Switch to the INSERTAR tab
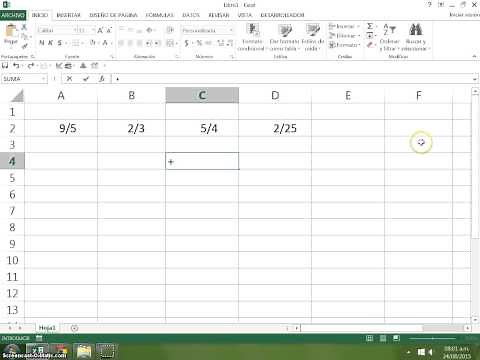This screenshot has height=360, width=480. pyautogui.click(x=68, y=15)
